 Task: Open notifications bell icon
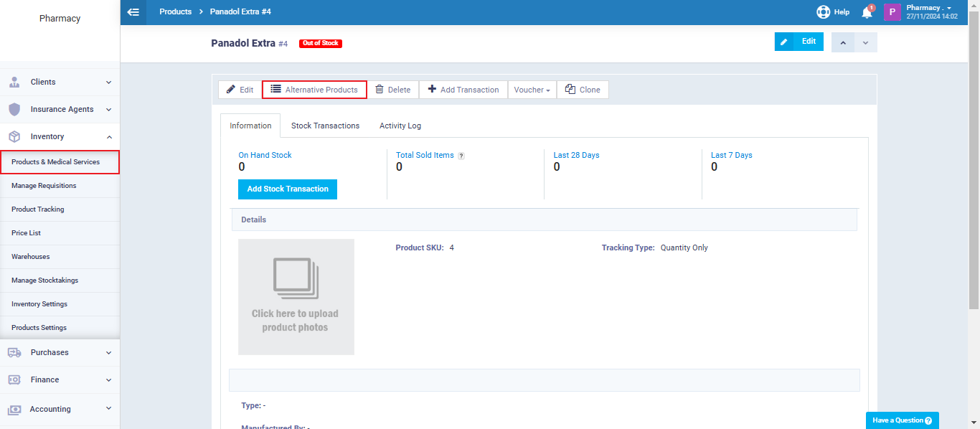[x=867, y=12]
